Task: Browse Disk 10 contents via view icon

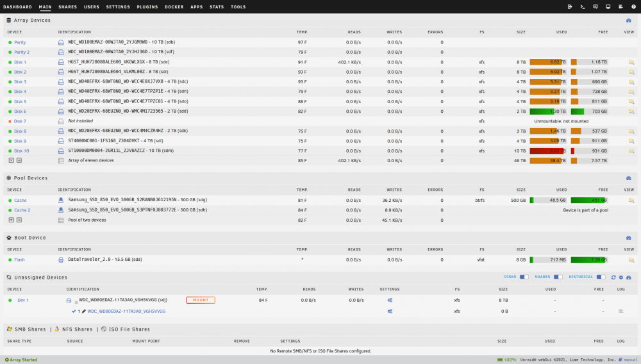Action: [631, 151]
